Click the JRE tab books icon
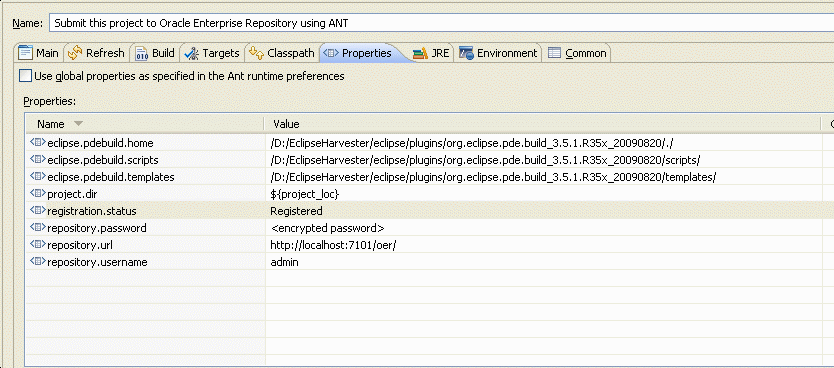This screenshot has height=368, width=834. (420, 53)
